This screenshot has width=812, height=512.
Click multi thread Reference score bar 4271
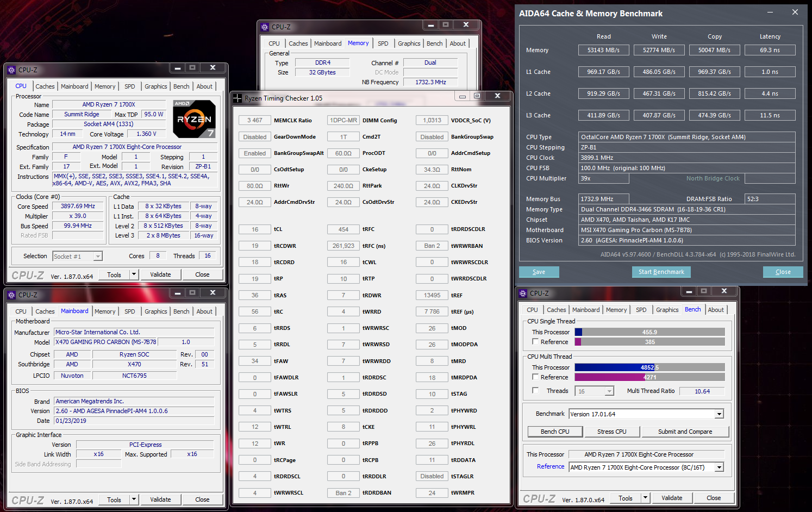[650, 377]
